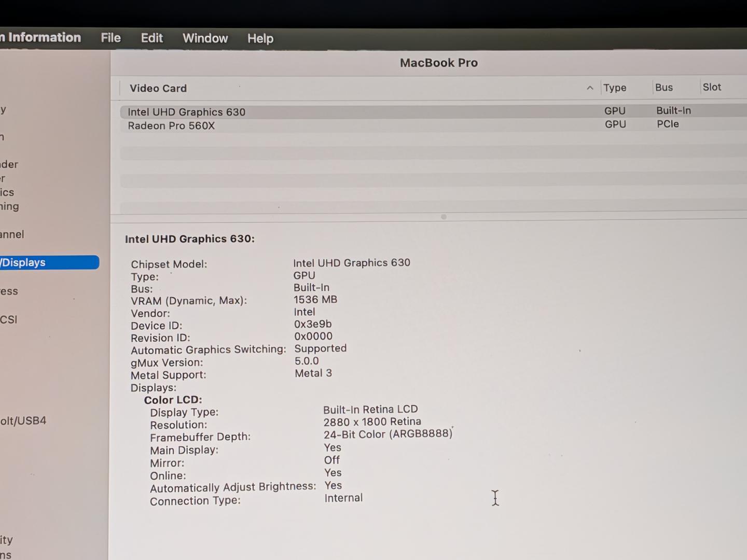Open the Edit menu

tap(151, 38)
